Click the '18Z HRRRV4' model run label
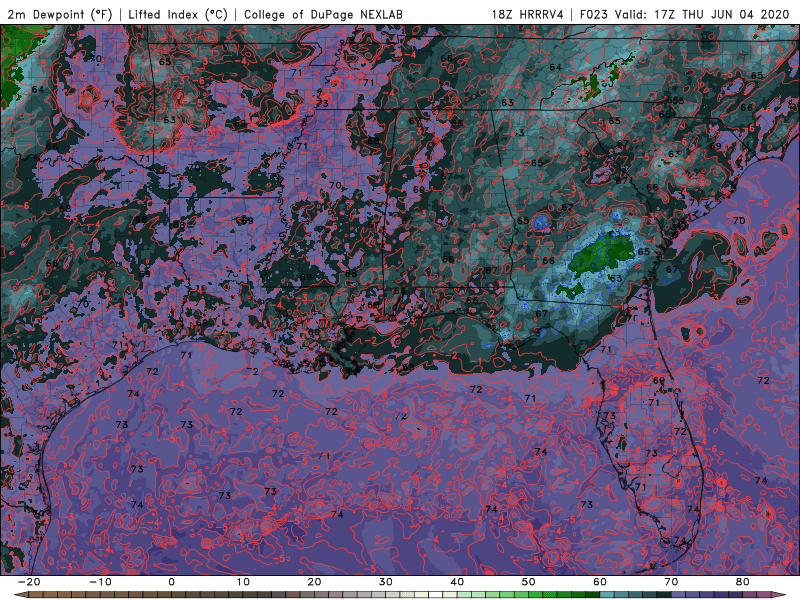 coord(528,14)
